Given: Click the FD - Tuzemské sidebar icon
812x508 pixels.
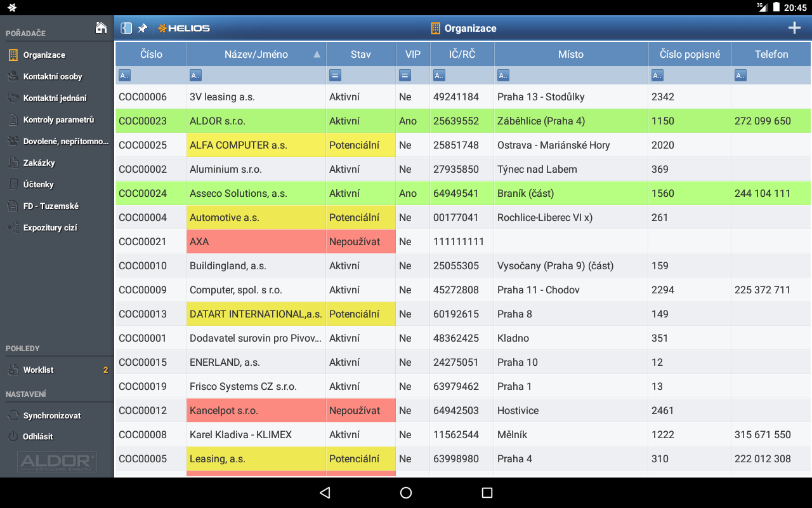Looking at the screenshot, I should coord(13,206).
